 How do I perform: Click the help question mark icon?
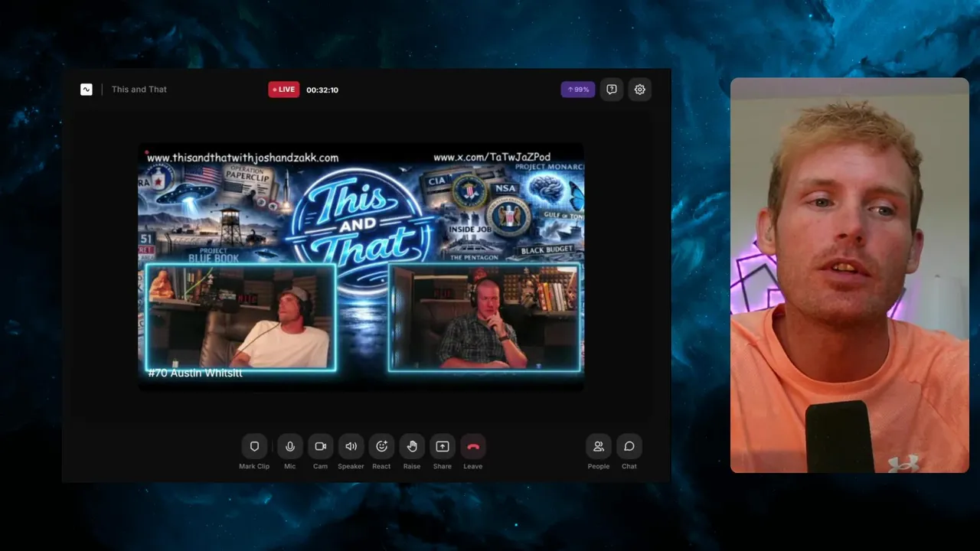(x=612, y=90)
